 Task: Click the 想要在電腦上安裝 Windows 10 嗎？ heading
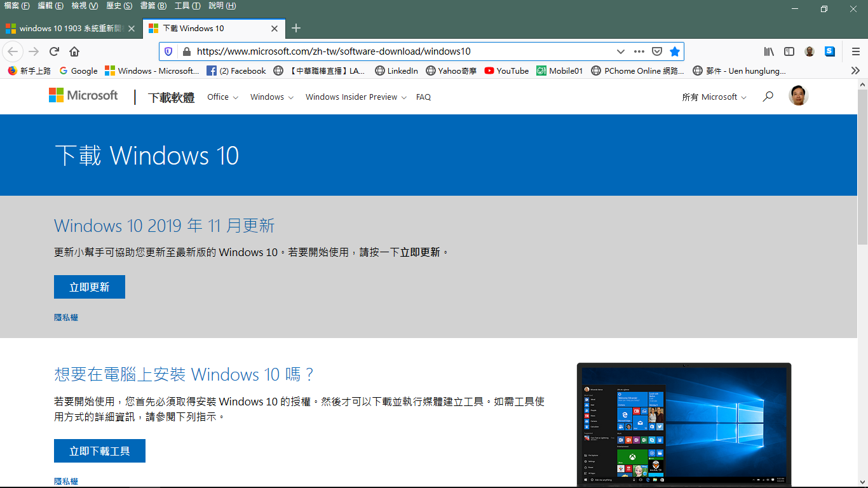(x=184, y=374)
